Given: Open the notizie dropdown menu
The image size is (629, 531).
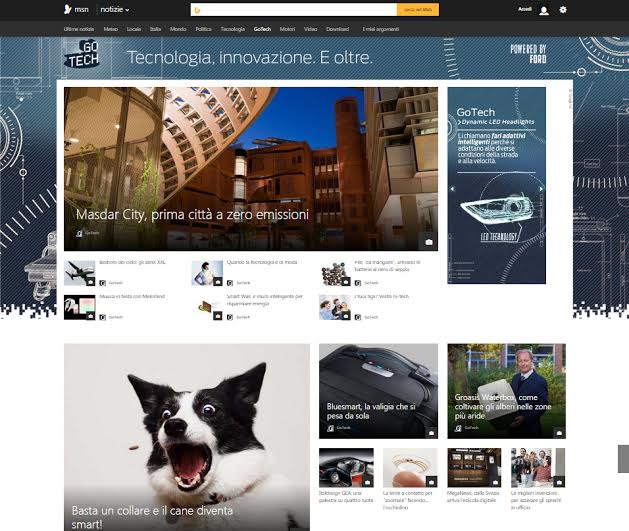Looking at the screenshot, I should (x=115, y=10).
